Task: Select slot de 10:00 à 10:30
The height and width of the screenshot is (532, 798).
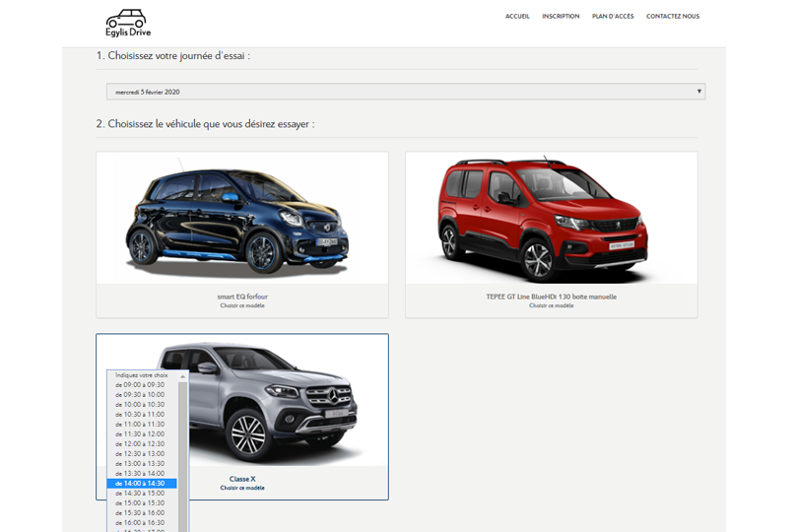Action: click(x=142, y=404)
